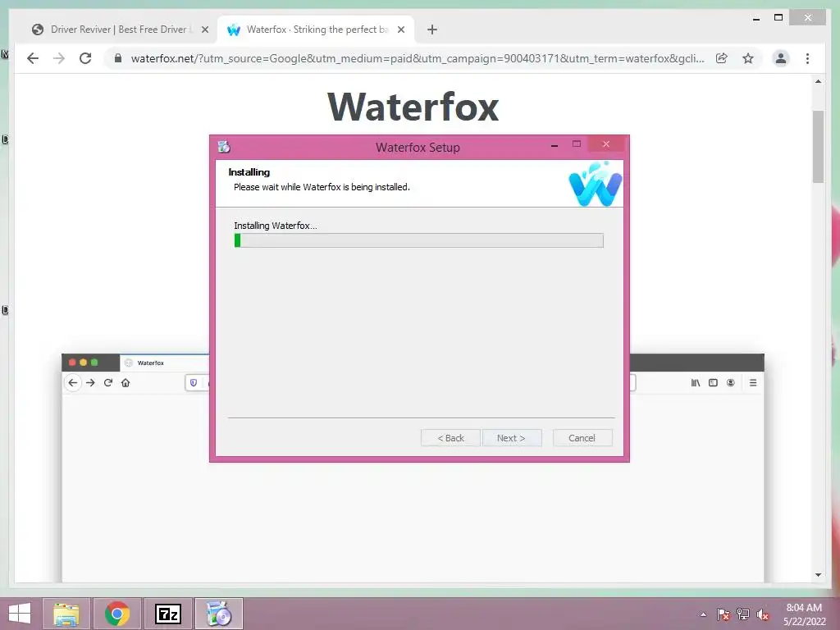Open the hamburger menu in mockup browser
This screenshot has width=840, height=630.
753,382
